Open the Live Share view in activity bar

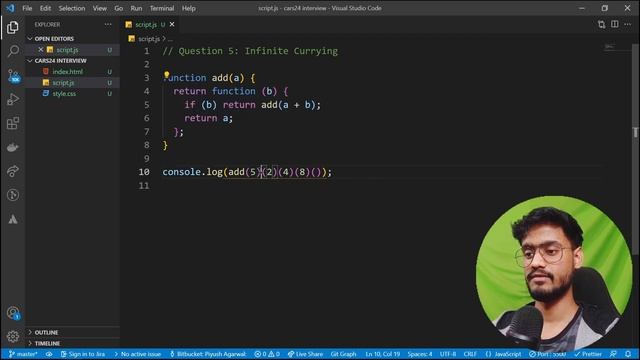[x=13, y=171]
